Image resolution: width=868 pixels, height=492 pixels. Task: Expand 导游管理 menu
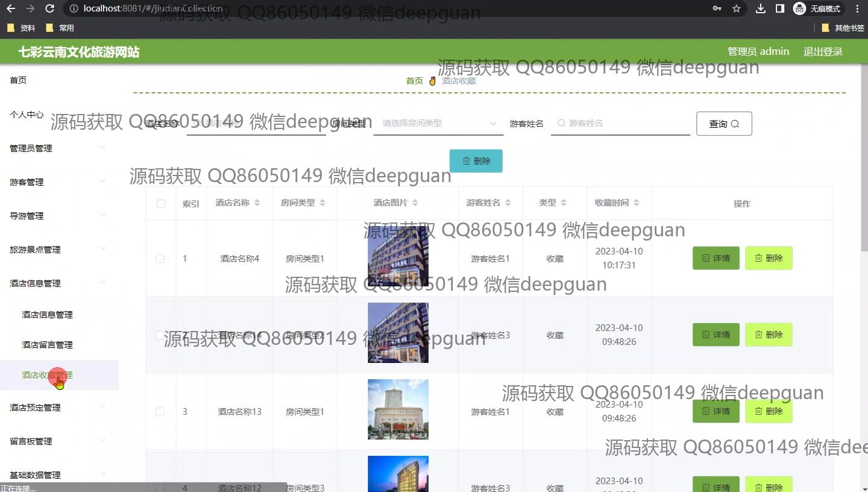point(59,216)
